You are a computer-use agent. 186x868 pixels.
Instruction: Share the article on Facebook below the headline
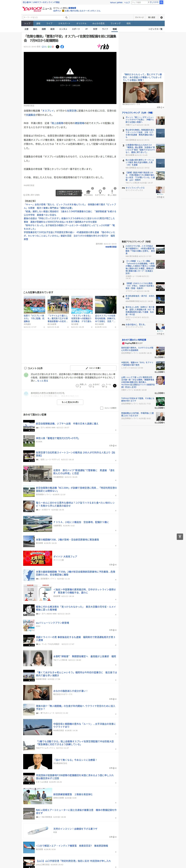(62, 47)
